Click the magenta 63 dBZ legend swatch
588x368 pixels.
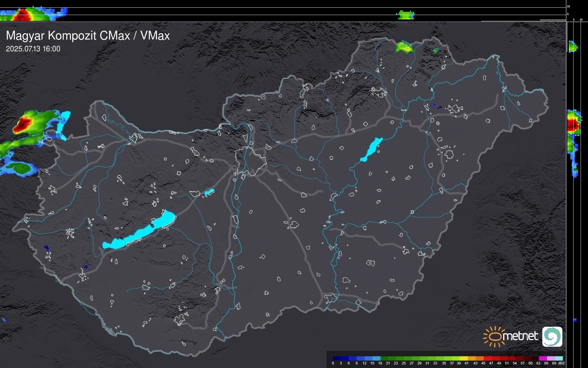click(x=543, y=358)
